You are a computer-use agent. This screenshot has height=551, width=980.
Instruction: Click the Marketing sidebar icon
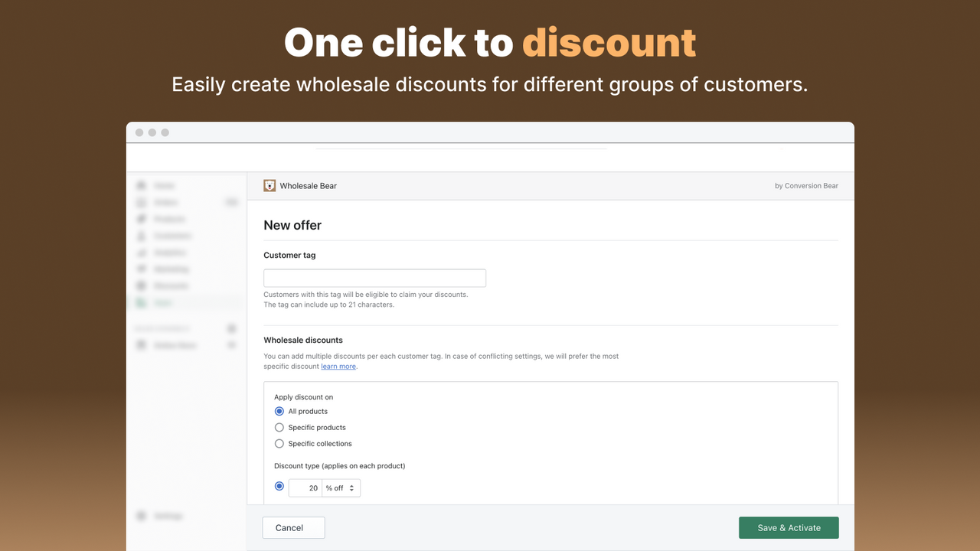[141, 269]
